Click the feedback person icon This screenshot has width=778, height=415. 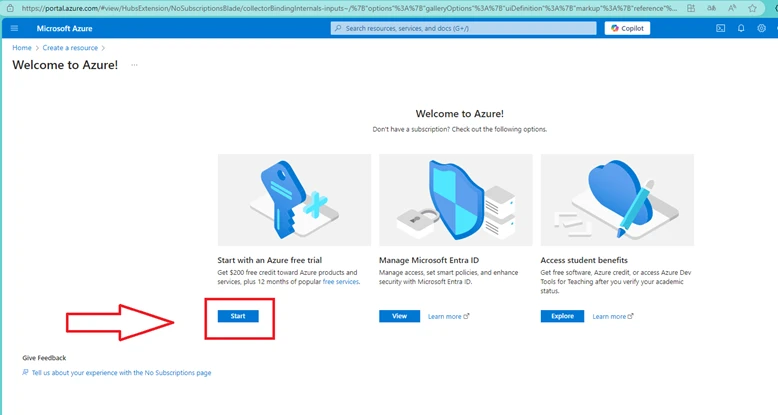point(25,372)
